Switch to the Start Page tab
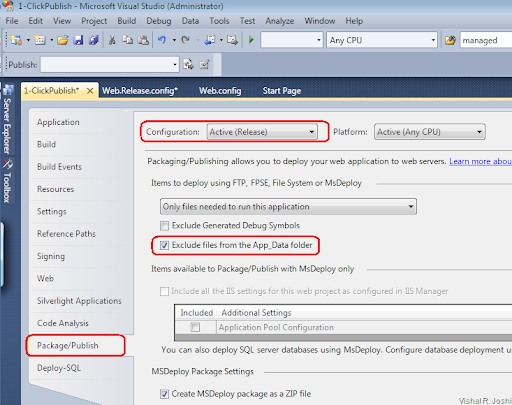The height and width of the screenshot is (405, 512). tap(282, 91)
